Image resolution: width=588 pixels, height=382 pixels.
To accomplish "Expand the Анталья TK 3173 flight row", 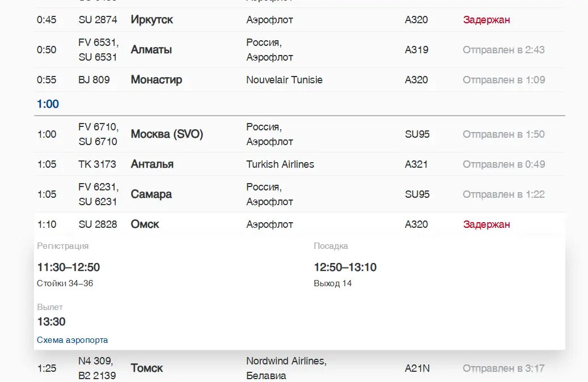I will pyautogui.click(x=152, y=164).
